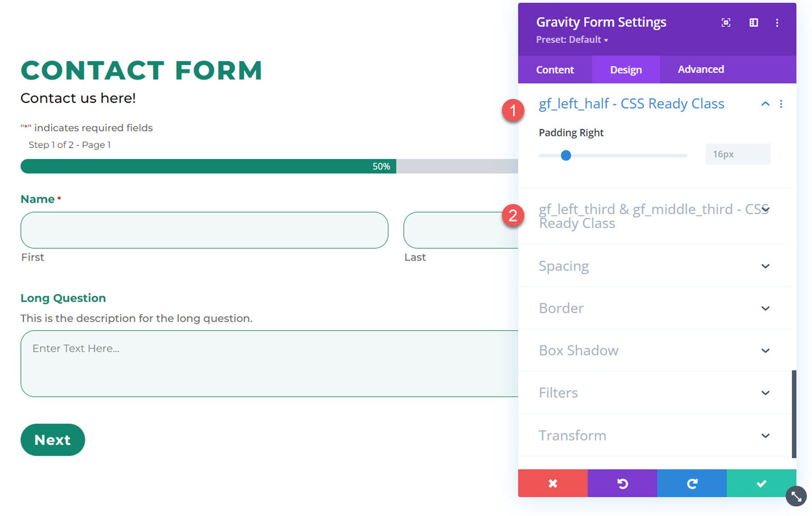Click the Padding Right slider handle
Screen dimensions: 812x516
566,156
